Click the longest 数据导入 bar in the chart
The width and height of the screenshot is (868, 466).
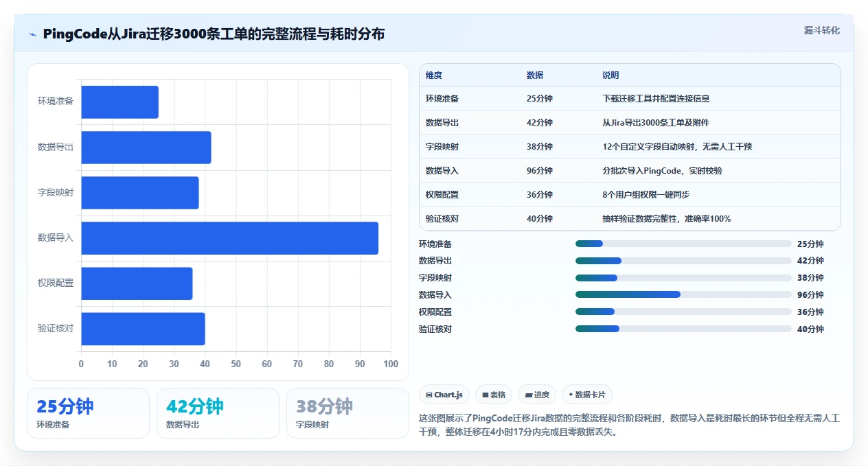229,237
